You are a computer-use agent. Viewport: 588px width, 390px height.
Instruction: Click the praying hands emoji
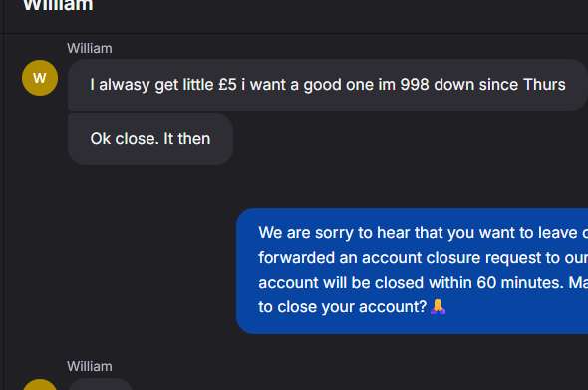(438, 306)
